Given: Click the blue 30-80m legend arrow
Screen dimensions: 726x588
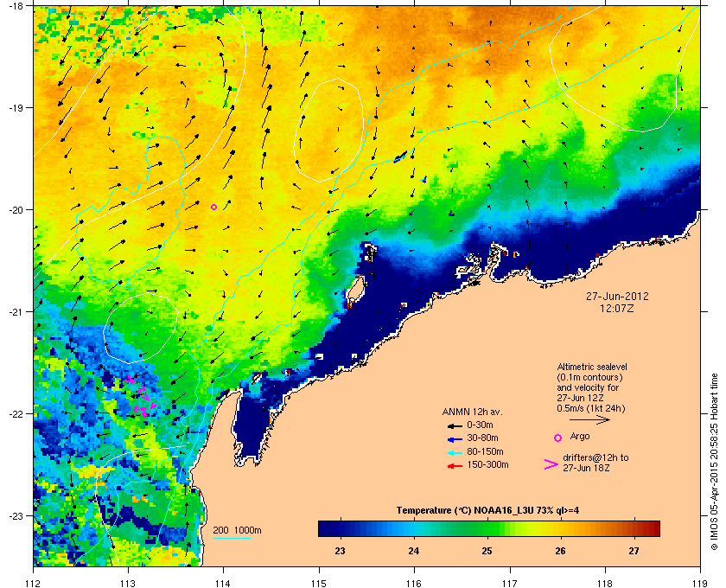Looking at the screenshot, I should [455, 438].
